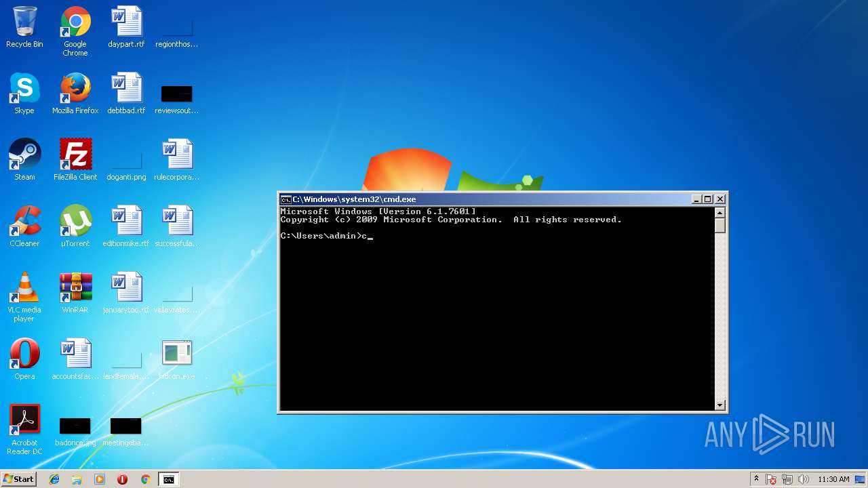Select the Google Chrome desktop shortcut
This screenshot has width=868, height=488.
75,31
